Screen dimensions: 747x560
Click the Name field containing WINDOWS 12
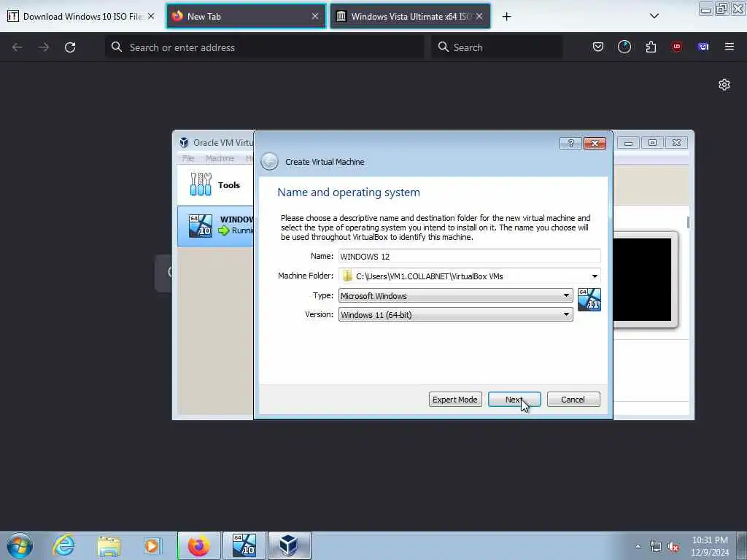tap(469, 256)
